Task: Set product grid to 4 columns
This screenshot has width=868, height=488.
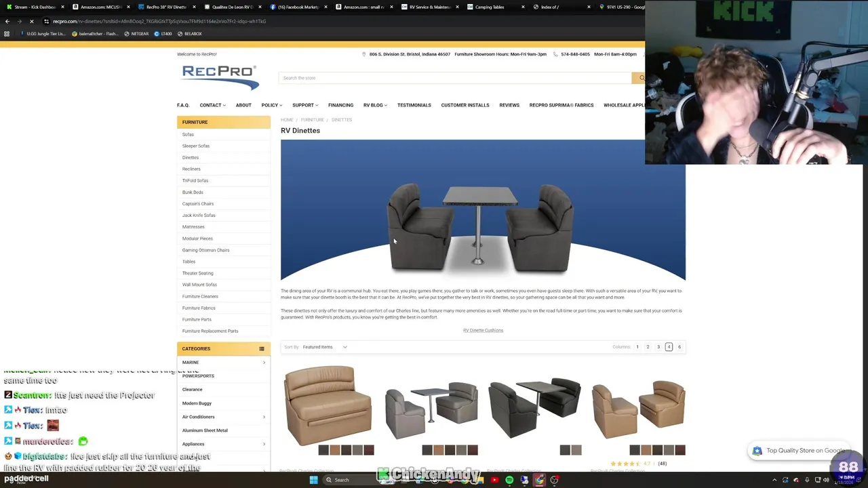Action: (x=669, y=347)
